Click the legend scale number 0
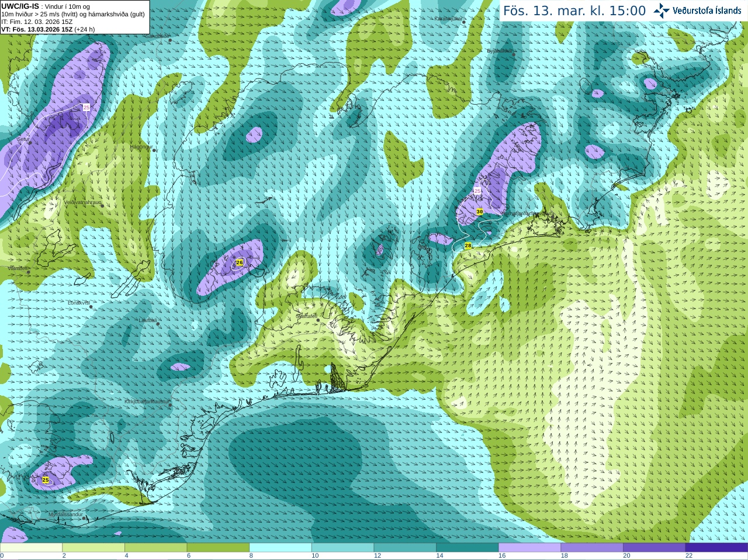This screenshot has width=748, height=560. [2, 556]
